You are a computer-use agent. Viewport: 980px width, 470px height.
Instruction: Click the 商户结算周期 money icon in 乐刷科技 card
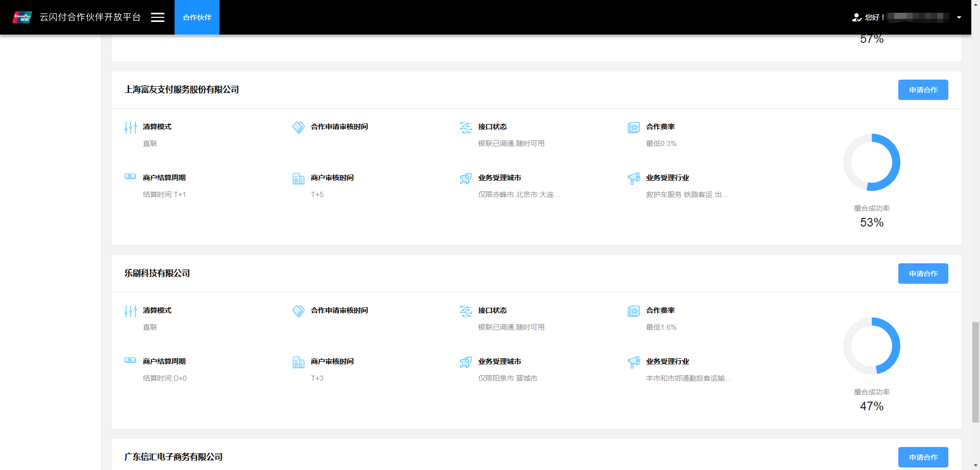pos(130,360)
